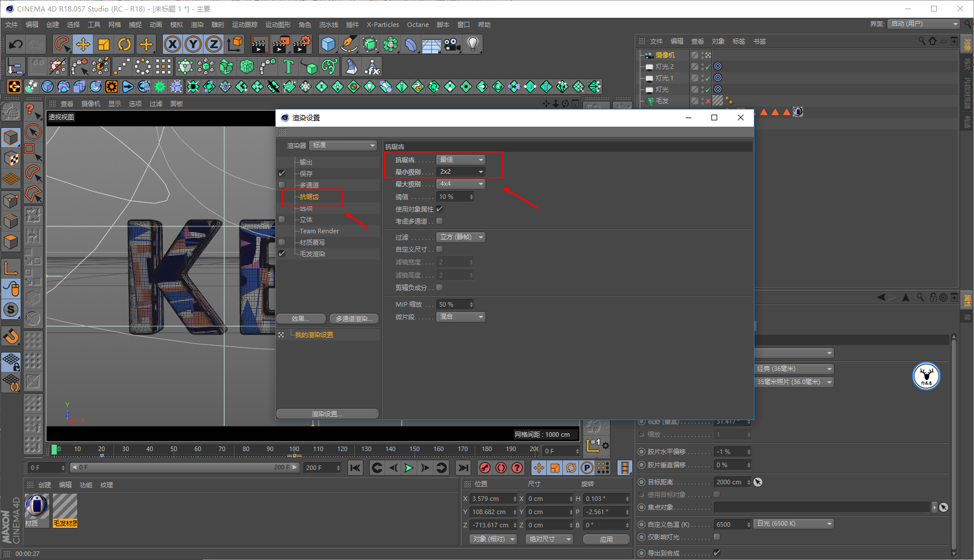974x560 pixels.
Task: Jump to the end of the timeline
Action: (x=463, y=468)
